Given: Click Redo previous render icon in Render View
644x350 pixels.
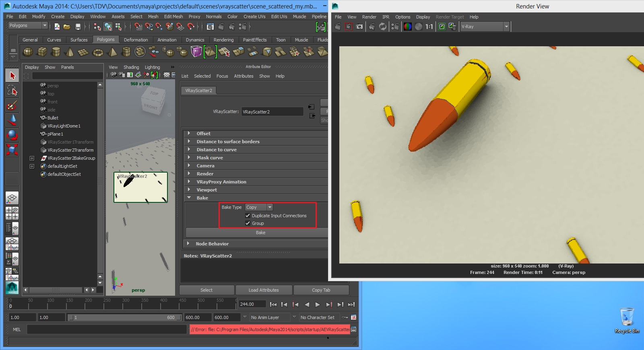Looking at the screenshot, I should point(338,27).
